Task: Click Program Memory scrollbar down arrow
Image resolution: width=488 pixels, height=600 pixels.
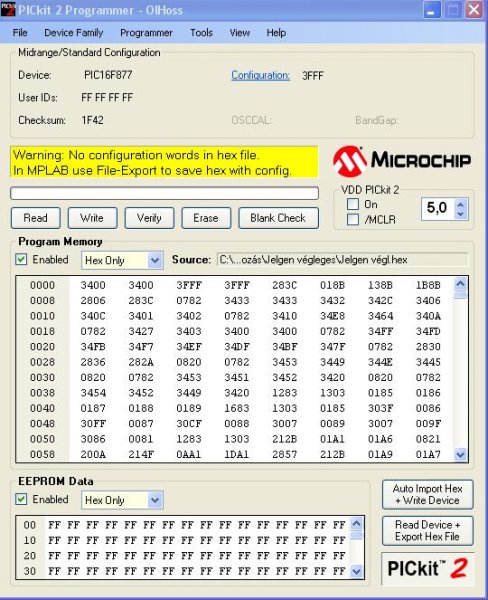Action: click(x=460, y=455)
